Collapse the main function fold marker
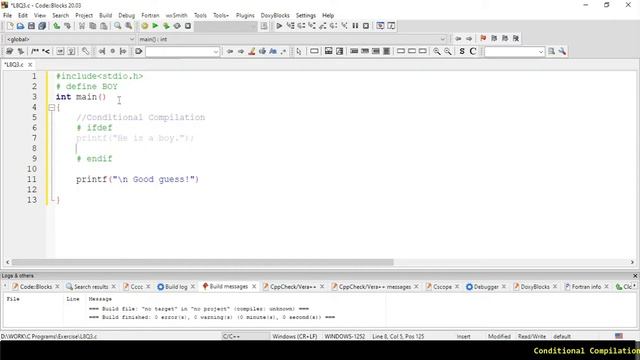Screen dimensions: 640x360 click(51, 108)
